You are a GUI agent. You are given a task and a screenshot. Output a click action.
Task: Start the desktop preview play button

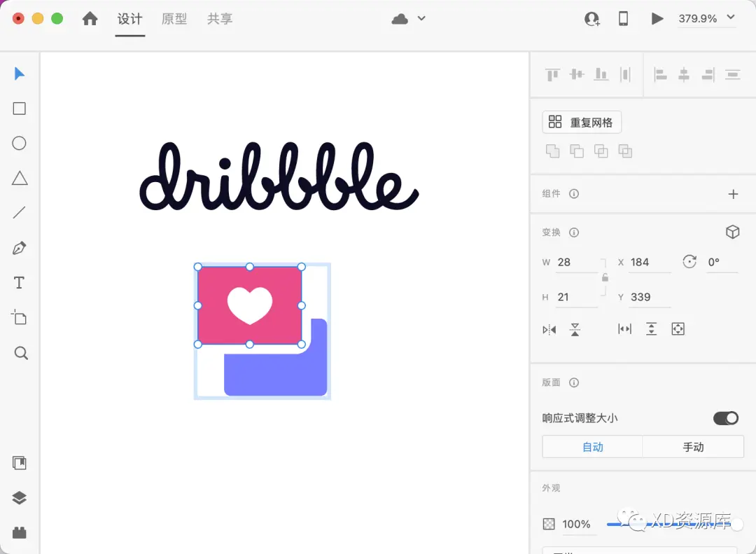[x=657, y=19]
